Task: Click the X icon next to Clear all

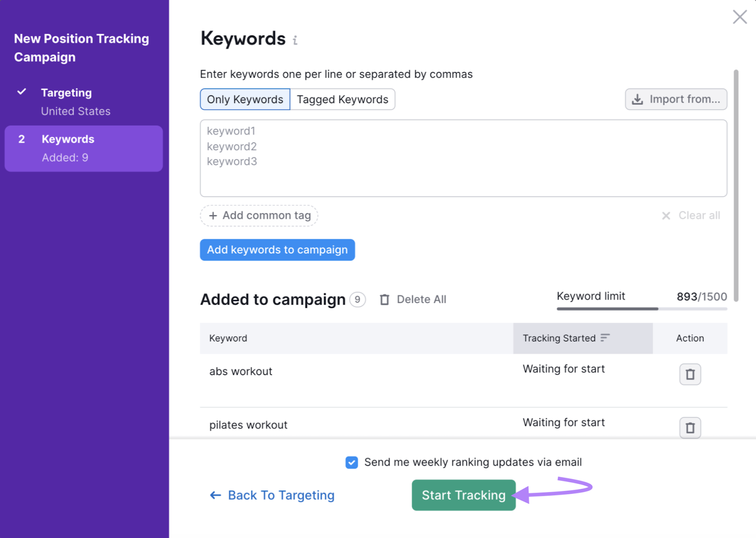Action: [x=666, y=216]
